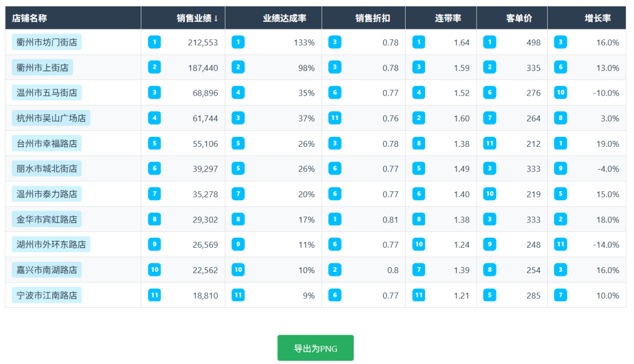This screenshot has height=364, width=634.
Task: Select store tag 湖州市外环东路店
Action: pos(51,244)
